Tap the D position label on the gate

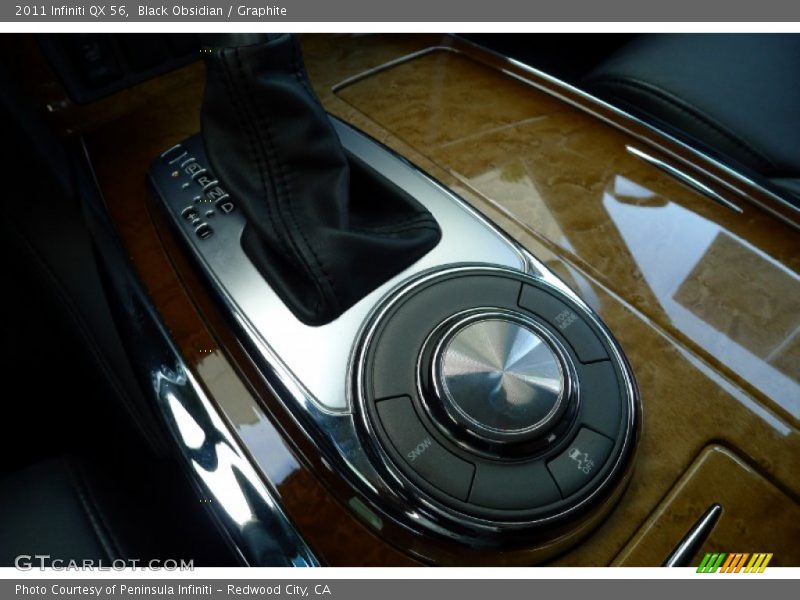pyautogui.click(x=227, y=206)
